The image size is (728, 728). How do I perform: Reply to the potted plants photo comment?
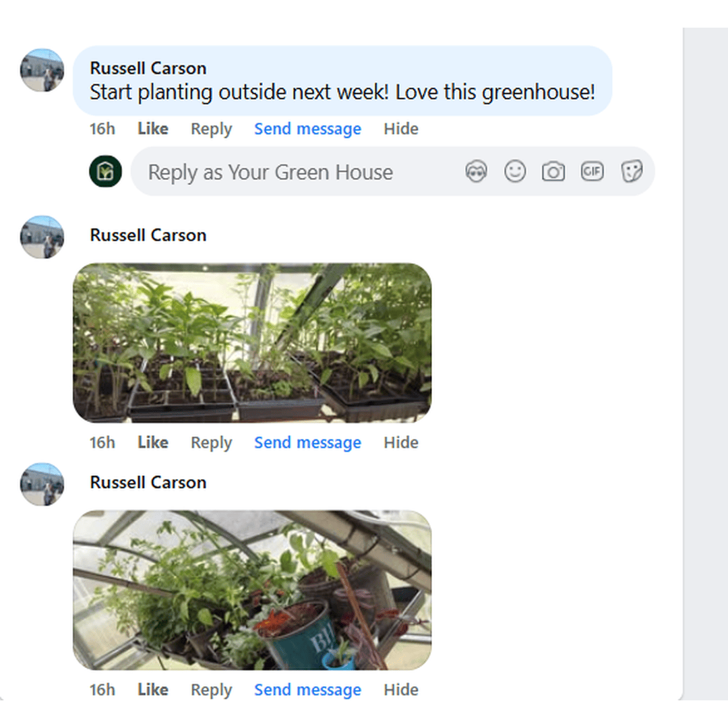tap(211, 690)
